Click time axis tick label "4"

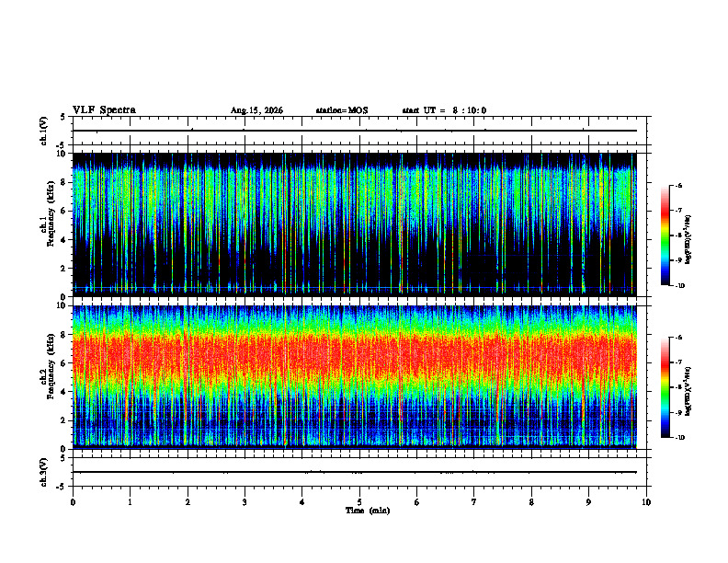point(302,502)
